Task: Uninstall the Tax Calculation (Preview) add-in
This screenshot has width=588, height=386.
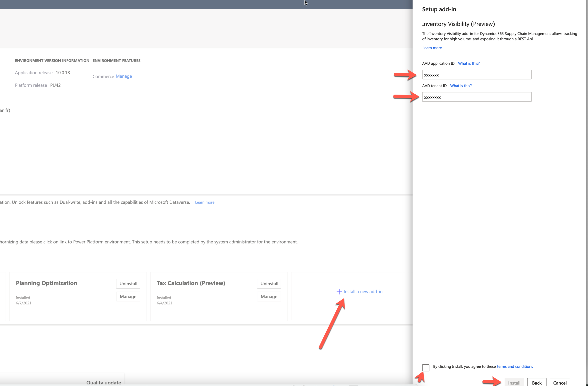Action: (269, 283)
